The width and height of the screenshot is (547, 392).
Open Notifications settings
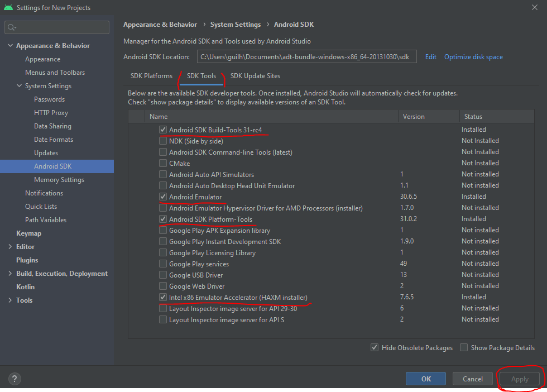point(44,193)
